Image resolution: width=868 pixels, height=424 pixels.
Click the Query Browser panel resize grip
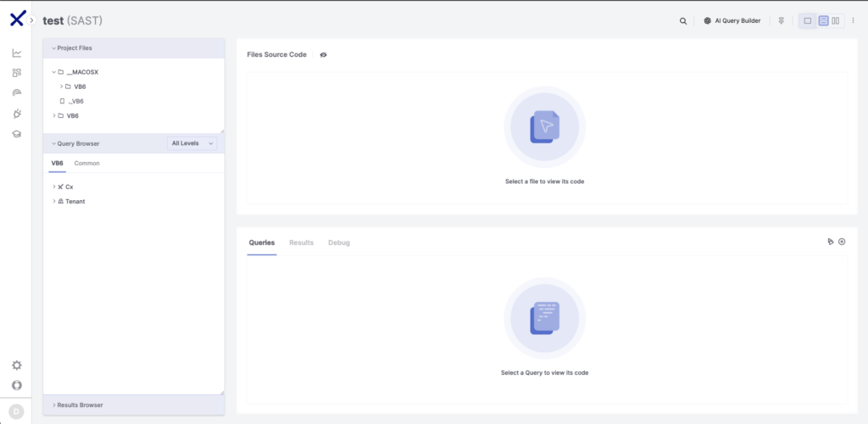click(221, 393)
